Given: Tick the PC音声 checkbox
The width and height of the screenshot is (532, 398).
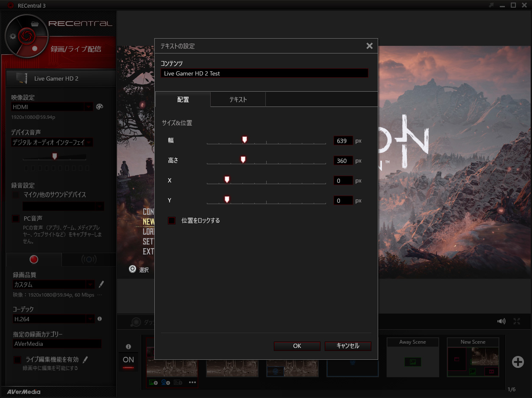Looking at the screenshot, I should pos(16,219).
